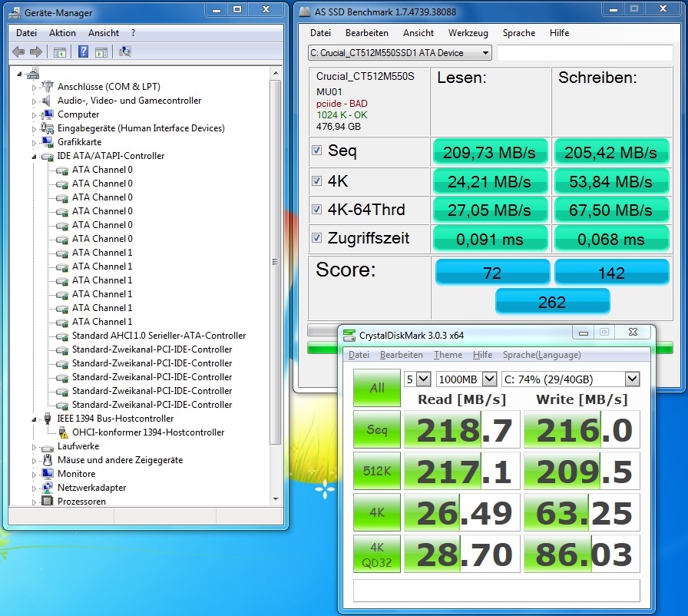Screen dimensions: 688x616
Task: Click the comment text box at CrystalDiskMark bottom
Action: tap(496, 590)
